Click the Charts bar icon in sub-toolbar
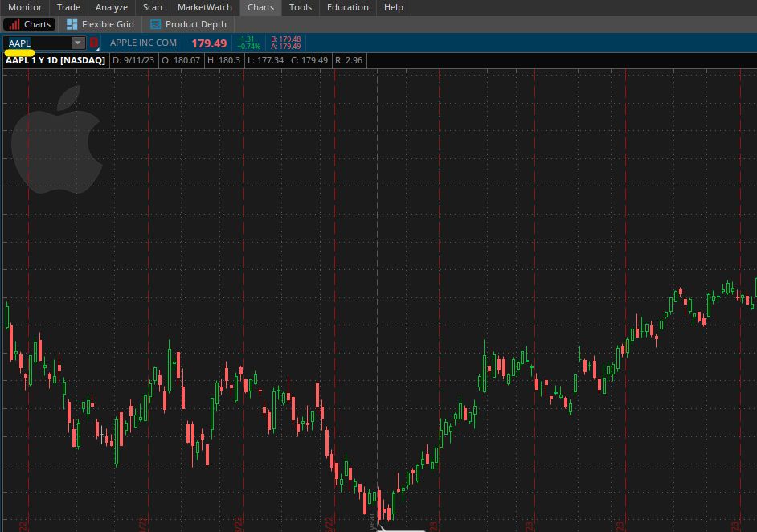This screenshot has width=757, height=532. [x=14, y=24]
